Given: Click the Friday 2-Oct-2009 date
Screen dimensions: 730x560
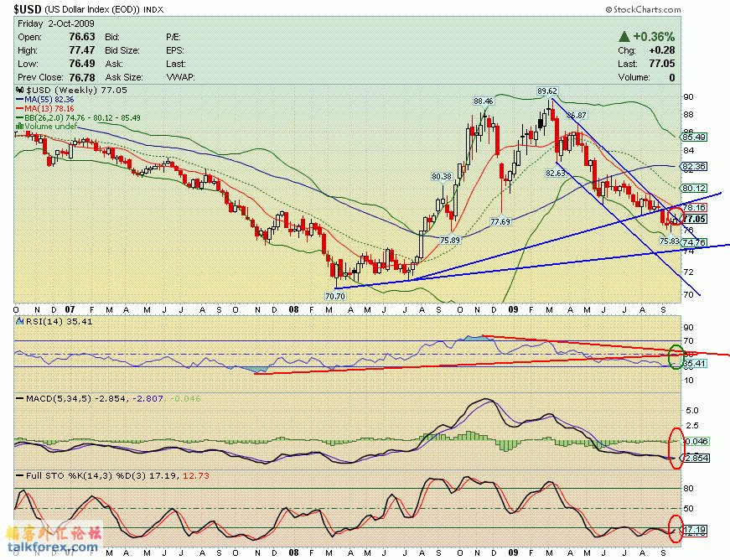Looking at the screenshot, I should [56, 23].
